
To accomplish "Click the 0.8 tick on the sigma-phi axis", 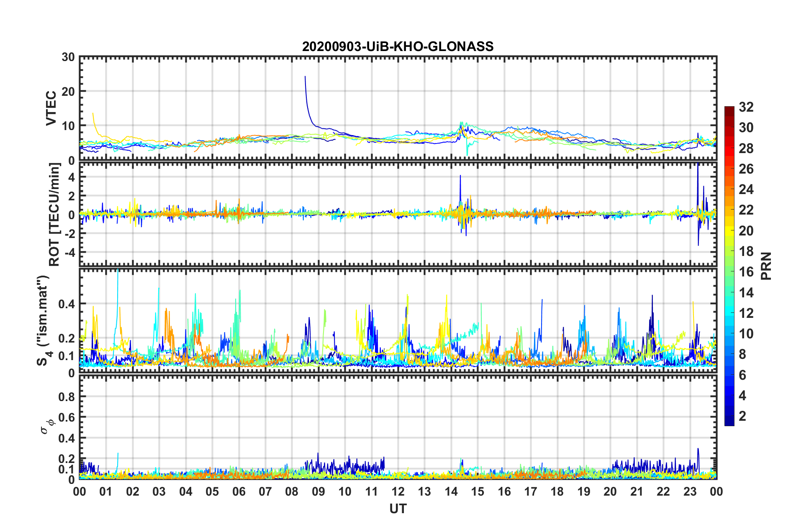I will pyautogui.click(x=67, y=396).
